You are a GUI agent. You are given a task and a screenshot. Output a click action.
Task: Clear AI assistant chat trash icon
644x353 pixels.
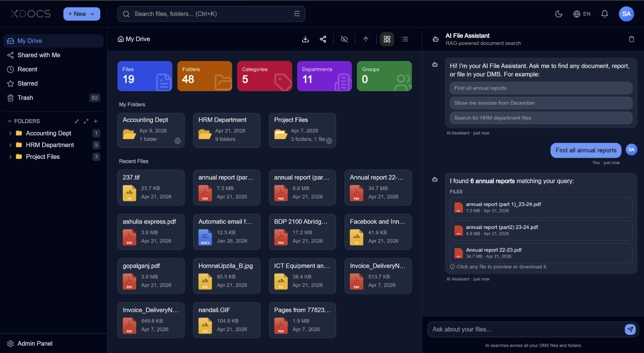click(632, 39)
